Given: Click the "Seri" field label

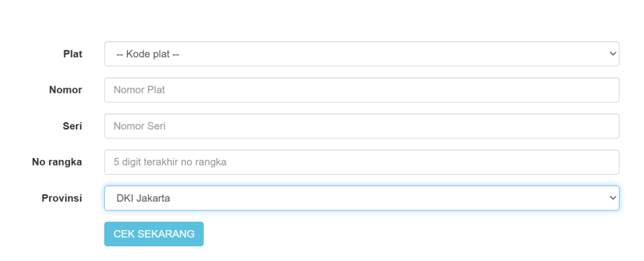Looking at the screenshot, I should (71, 126).
